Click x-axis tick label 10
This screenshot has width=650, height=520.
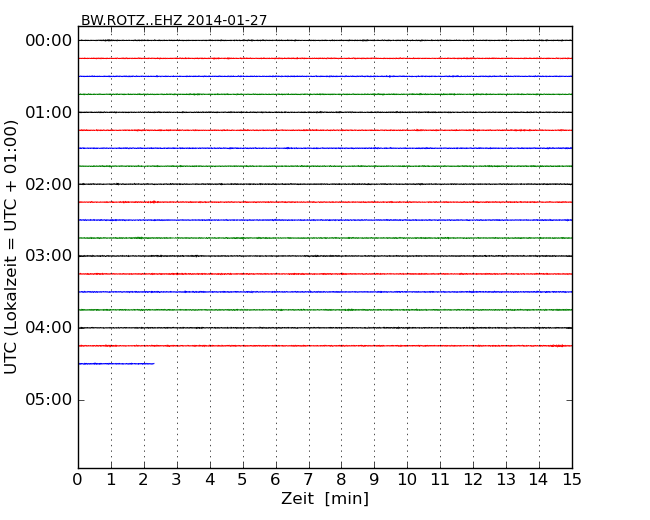click(x=407, y=479)
